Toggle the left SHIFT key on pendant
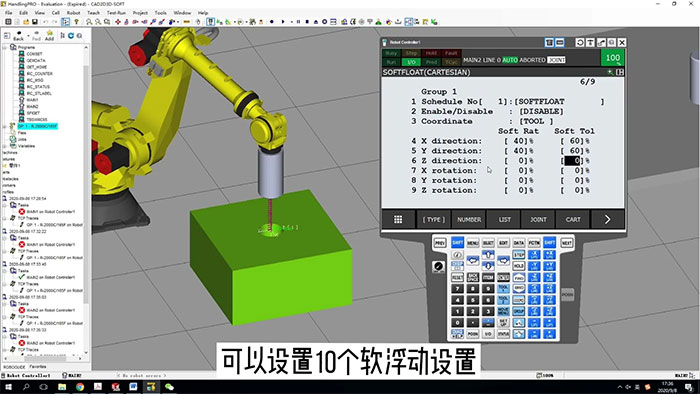700x394 pixels. tap(457, 243)
